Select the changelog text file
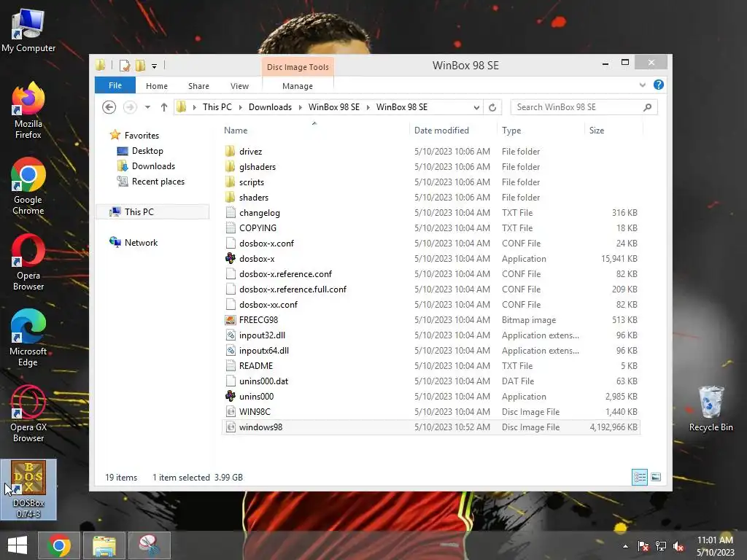 [x=430, y=212]
